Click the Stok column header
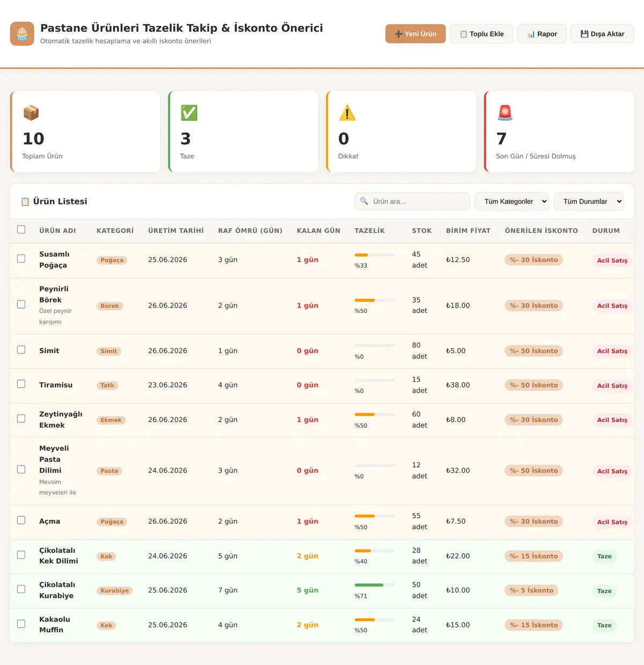 coord(422,231)
